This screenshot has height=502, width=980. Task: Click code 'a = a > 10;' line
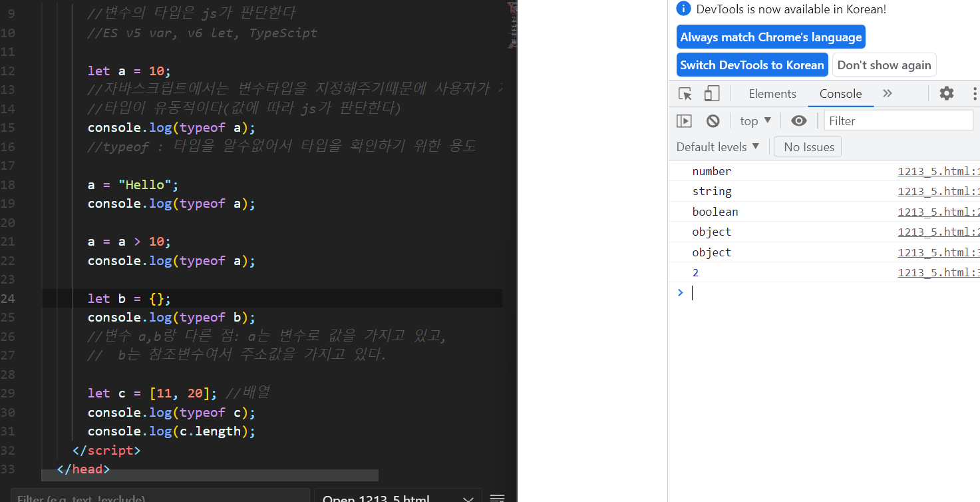coord(130,241)
